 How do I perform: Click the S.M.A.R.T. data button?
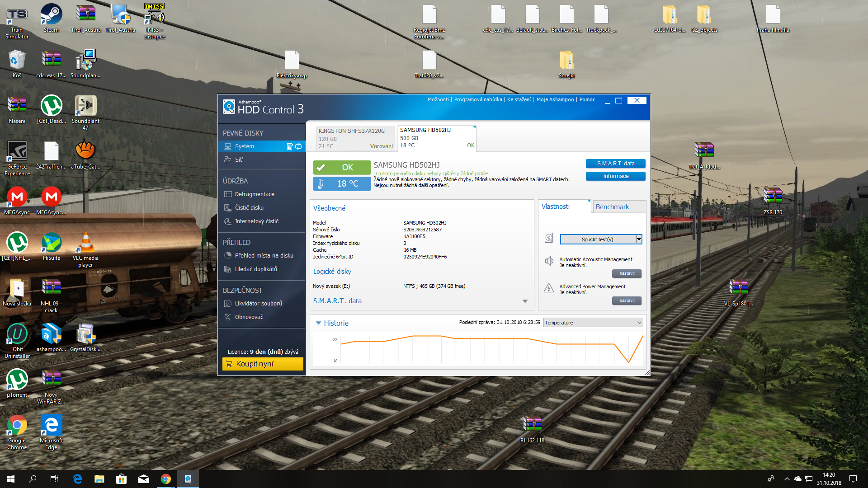click(x=615, y=164)
